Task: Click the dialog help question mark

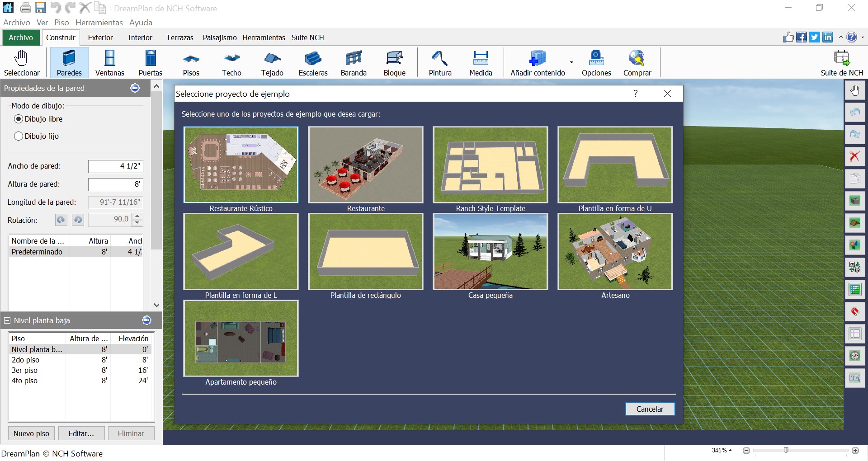Action: click(x=636, y=94)
